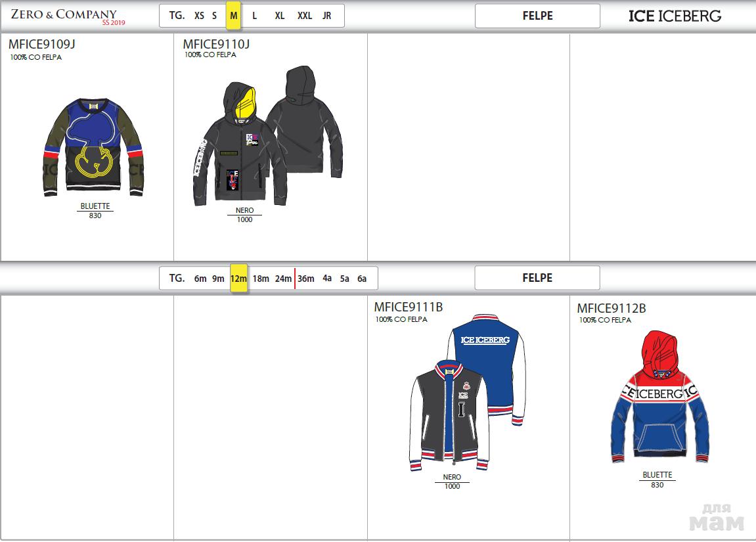Click the top FELPE category box
This screenshot has height=542, width=756.
(537, 16)
